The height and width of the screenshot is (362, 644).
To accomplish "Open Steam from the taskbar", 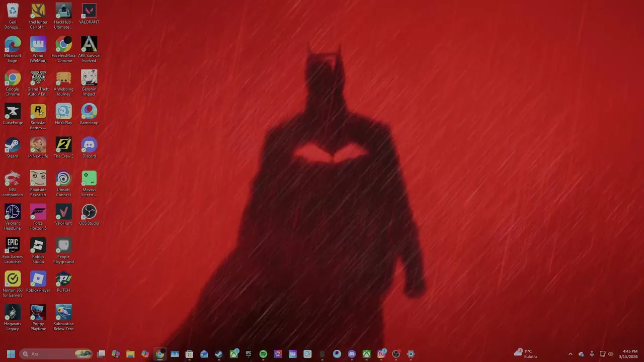I will click(219, 354).
